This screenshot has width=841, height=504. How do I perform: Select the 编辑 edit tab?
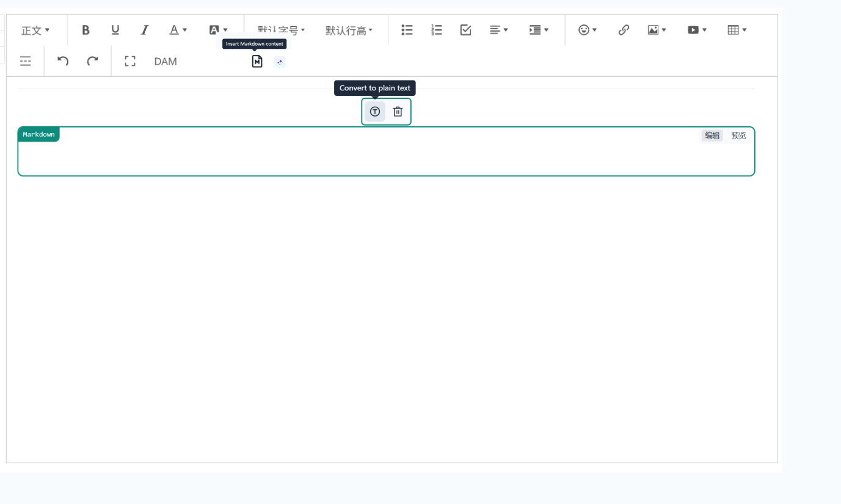click(712, 135)
